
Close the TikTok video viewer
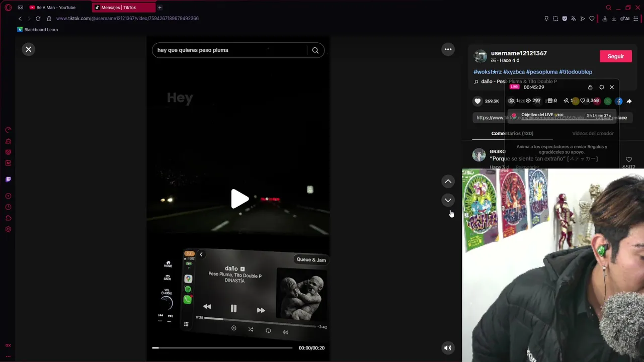[x=29, y=49]
